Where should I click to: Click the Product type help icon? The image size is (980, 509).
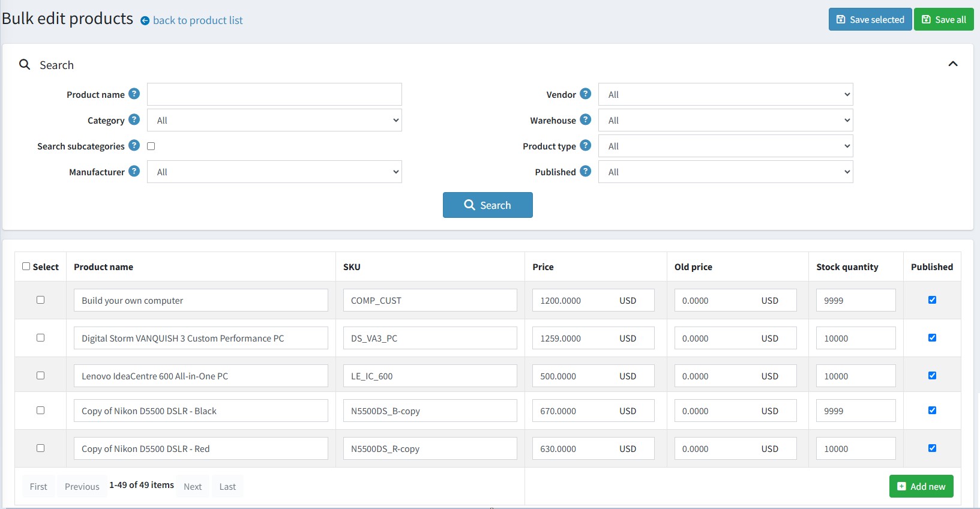[586, 145]
